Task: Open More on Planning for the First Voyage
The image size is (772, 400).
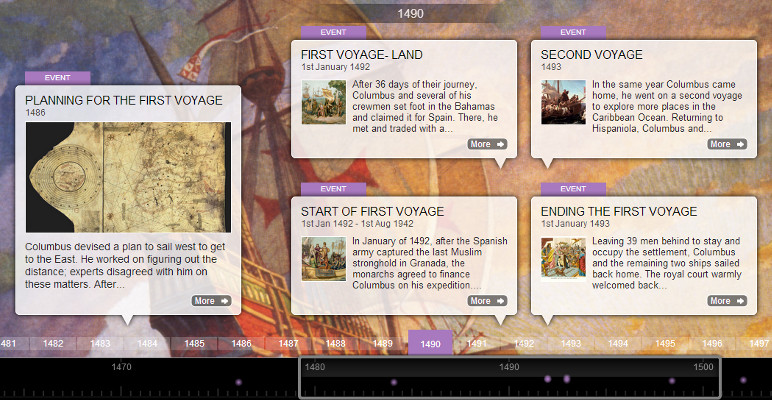Action: 211,301
